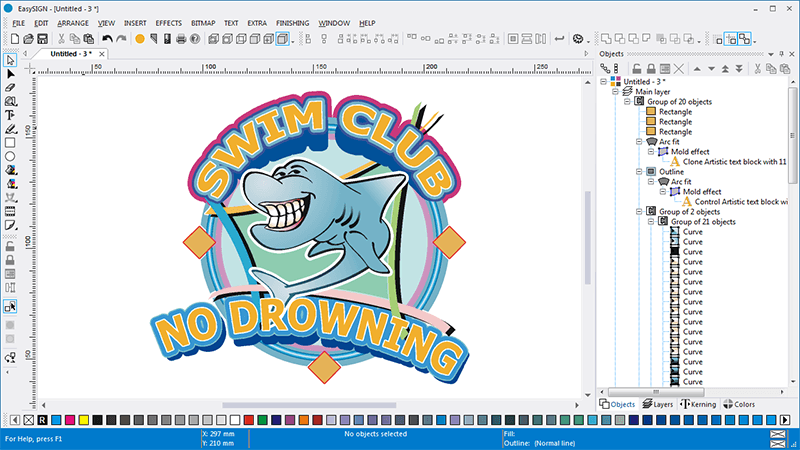This screenshot has width=800, height=450.
Task: Toggle the highlighted 3D wireframe view button
Action: pos(284,39)
